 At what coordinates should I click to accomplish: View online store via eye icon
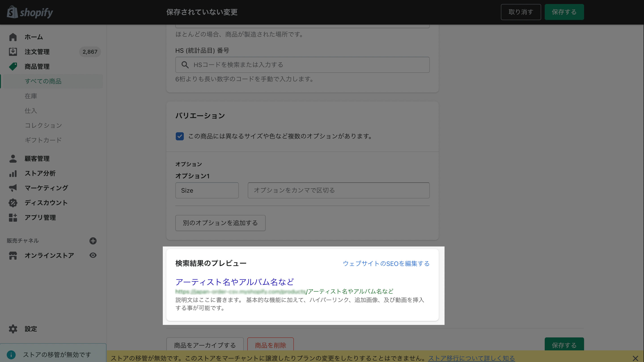[93, 255]
